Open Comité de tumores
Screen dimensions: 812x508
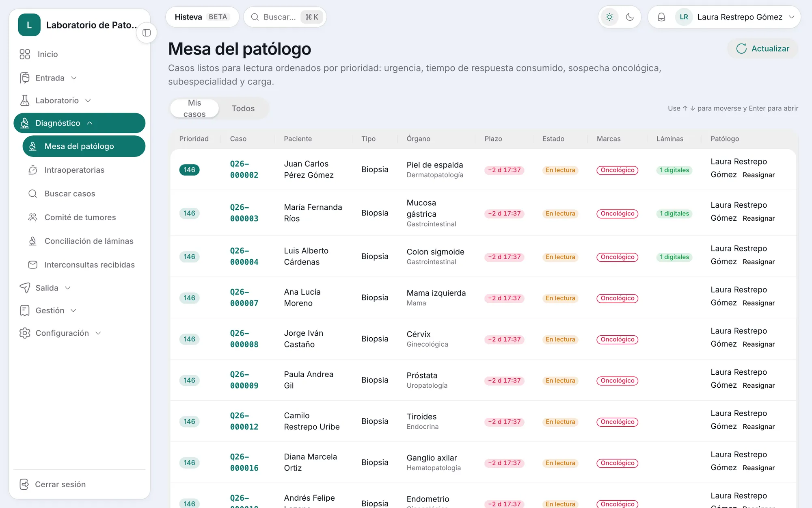point(84,217)
